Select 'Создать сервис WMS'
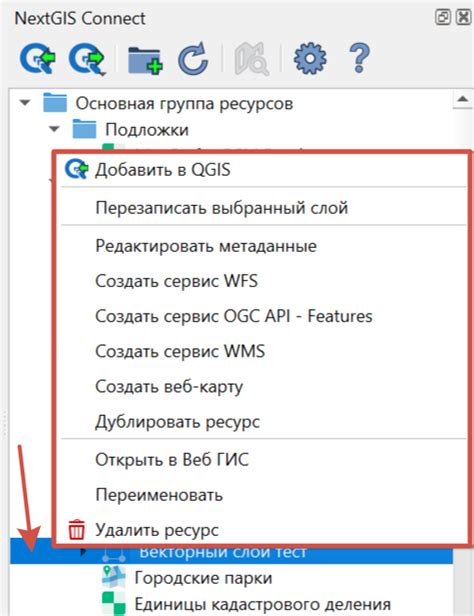 pyautogui.click(x=262, y=351)
